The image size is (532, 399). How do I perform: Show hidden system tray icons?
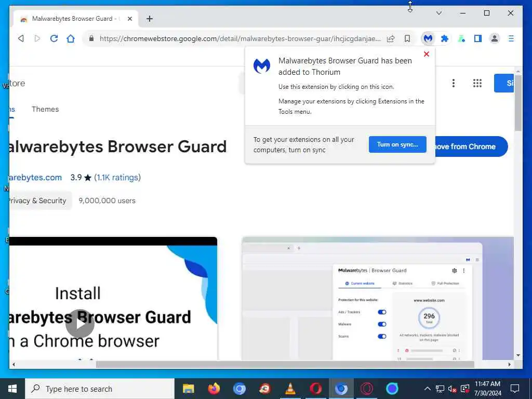[x=428, y=389]
